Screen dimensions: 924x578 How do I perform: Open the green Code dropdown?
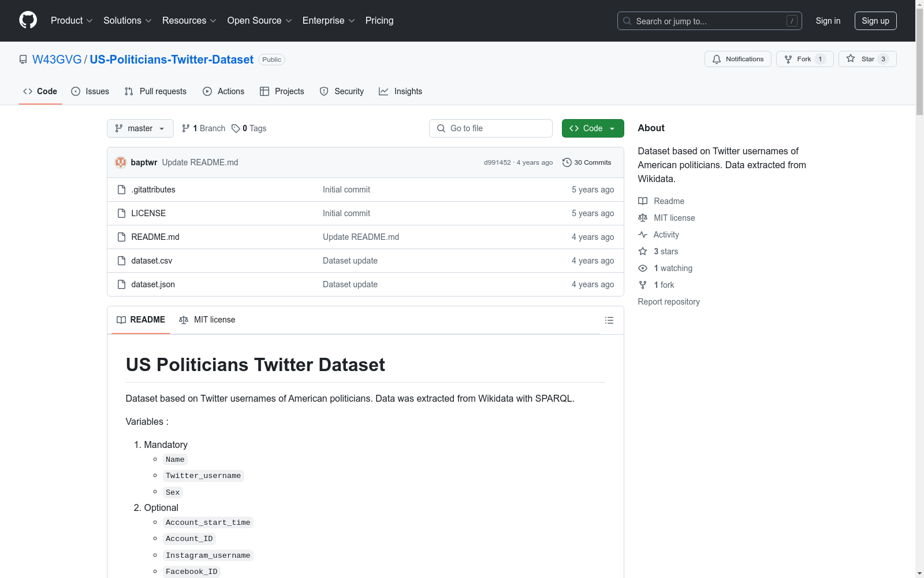[593, 128]
